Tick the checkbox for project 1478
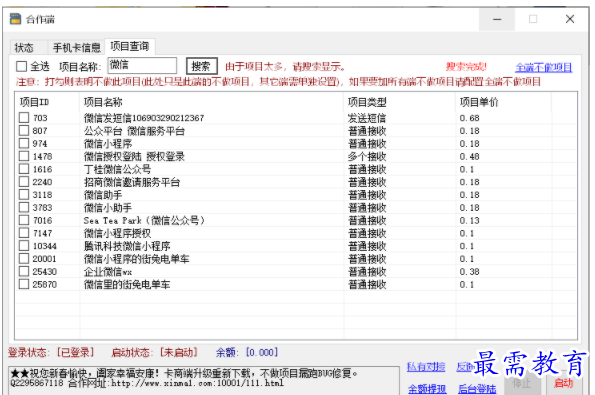595x395 pixels. pyautogui.click(x=24, y=156)
